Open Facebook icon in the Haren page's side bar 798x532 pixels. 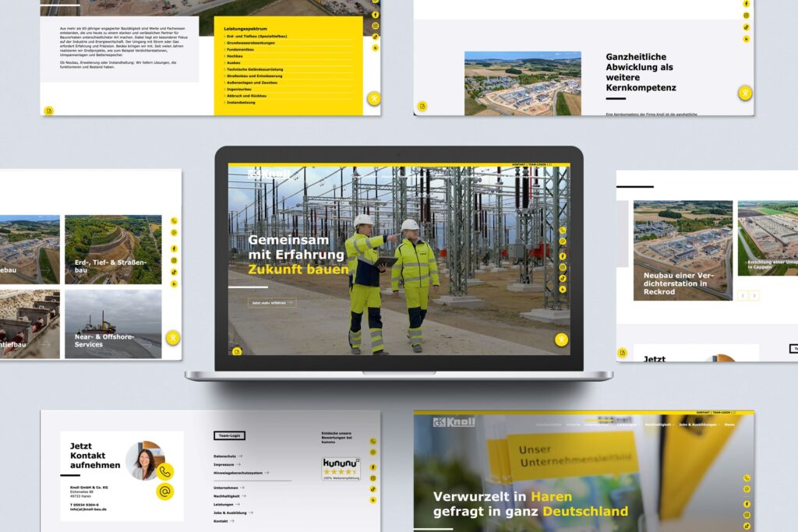pos(747,504)
